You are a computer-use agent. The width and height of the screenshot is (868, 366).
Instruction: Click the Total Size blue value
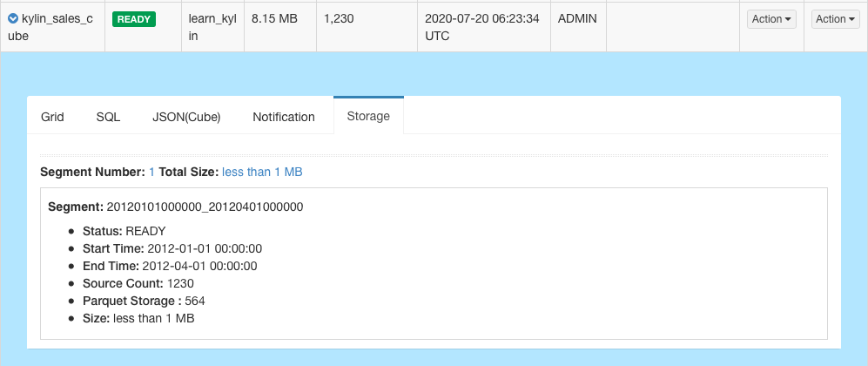262,173
